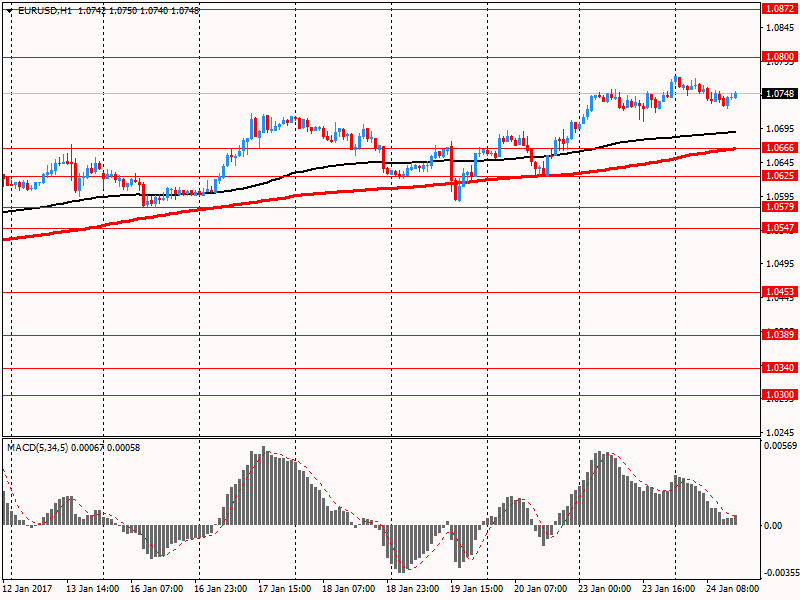Click the small triangle beside EURUSD,H1 title
The width and height of the screenshot is (800, 600).
tap(9, 11)
